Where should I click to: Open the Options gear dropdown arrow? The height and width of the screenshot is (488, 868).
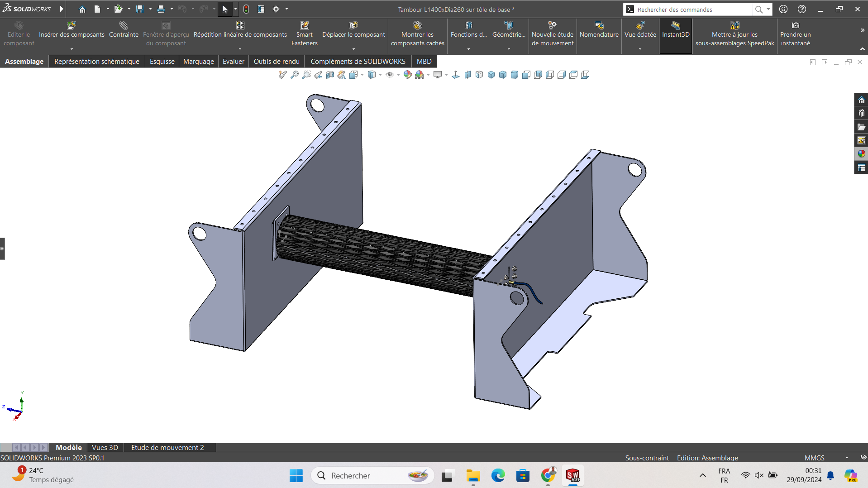[x=286, y=9]
